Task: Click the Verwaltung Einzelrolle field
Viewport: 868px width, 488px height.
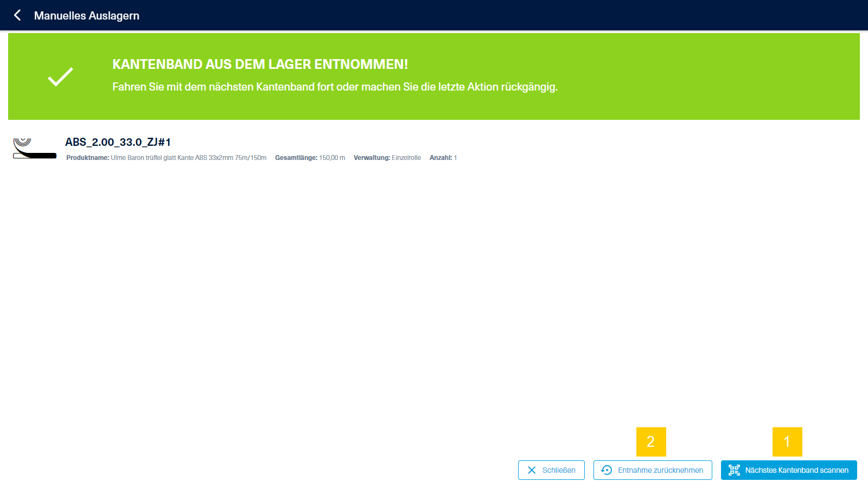Action: 387,158
